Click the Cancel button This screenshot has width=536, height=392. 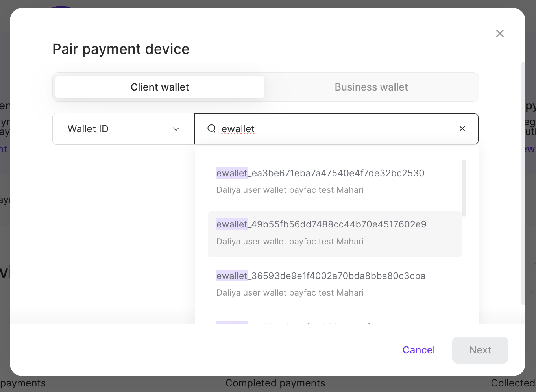(x=418, y=350)
